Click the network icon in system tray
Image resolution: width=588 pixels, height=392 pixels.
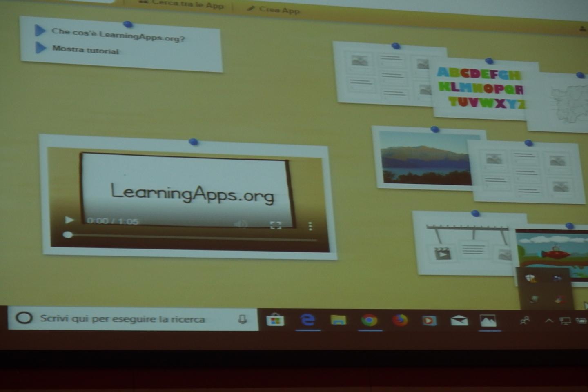566,321
